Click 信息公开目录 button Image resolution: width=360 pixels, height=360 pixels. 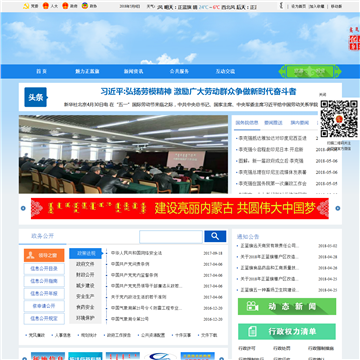pos(44,269)
